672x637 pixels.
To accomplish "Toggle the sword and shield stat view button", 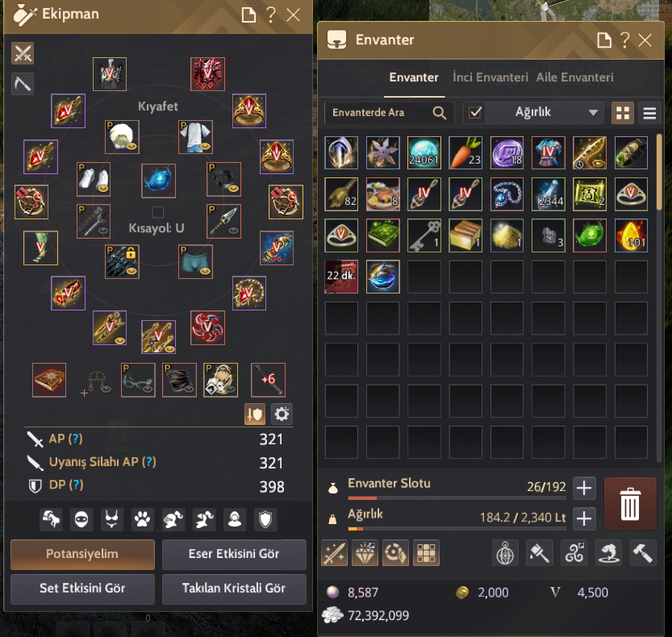I will tap(255, 414).
